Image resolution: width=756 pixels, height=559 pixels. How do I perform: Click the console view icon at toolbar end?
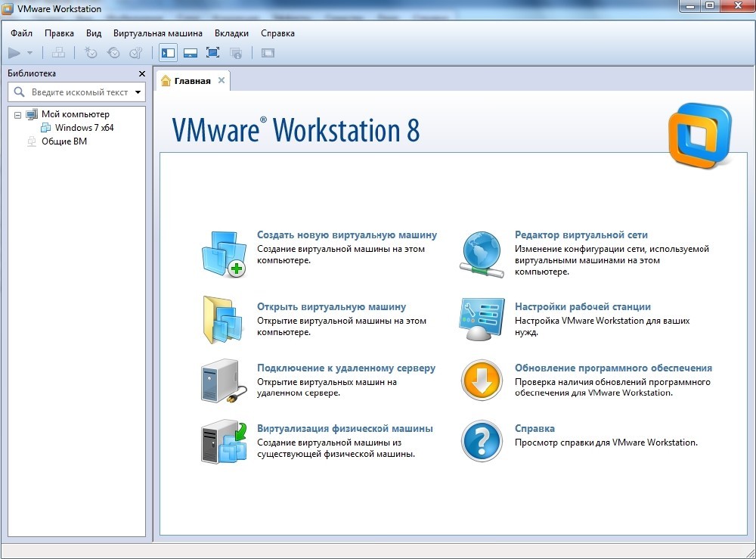[x=268, y=53]
